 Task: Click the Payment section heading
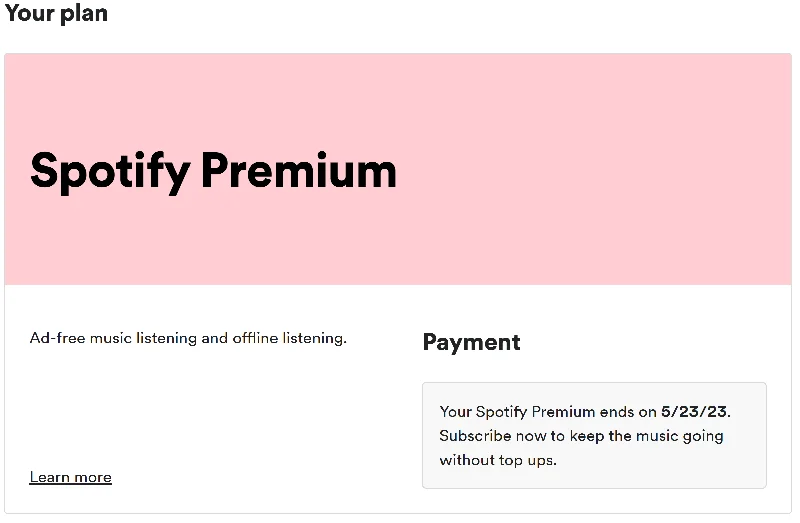point(471,342)
